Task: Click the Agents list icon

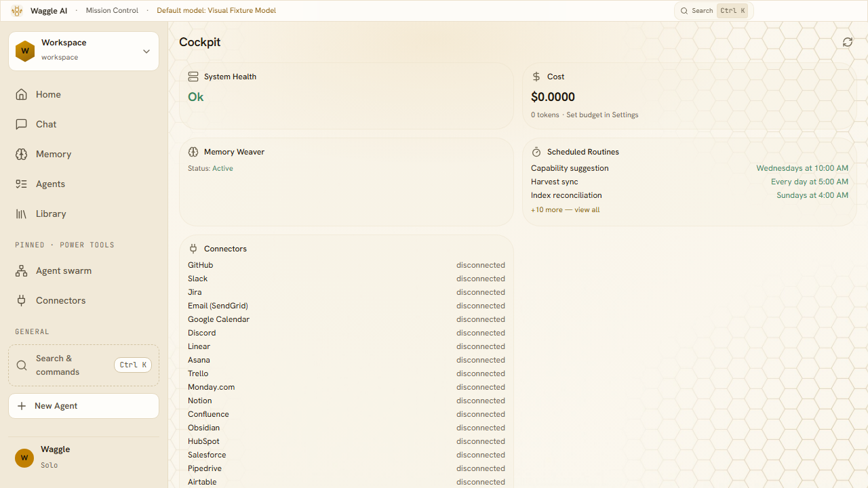Action: pos(22,184)
